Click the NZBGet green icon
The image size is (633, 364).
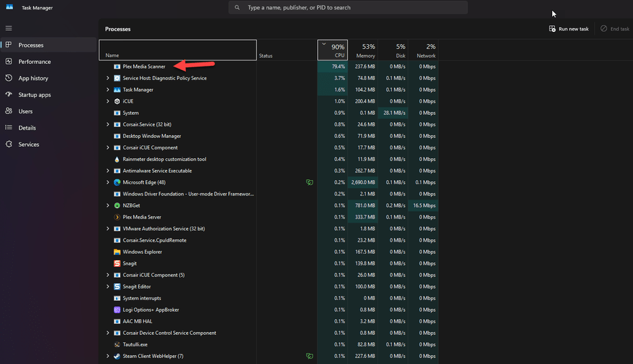point(117,205)
